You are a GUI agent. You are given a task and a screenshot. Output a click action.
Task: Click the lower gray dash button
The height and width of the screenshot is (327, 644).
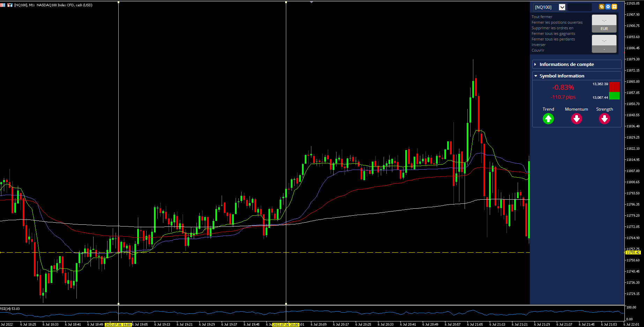pyautogui.click(x=604, y=49)
